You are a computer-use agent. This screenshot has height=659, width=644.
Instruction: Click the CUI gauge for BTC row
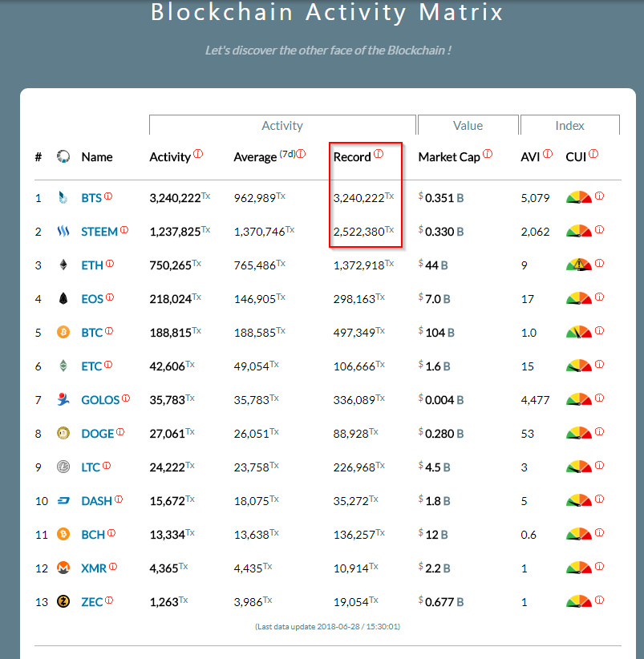[x=579, y=332]
